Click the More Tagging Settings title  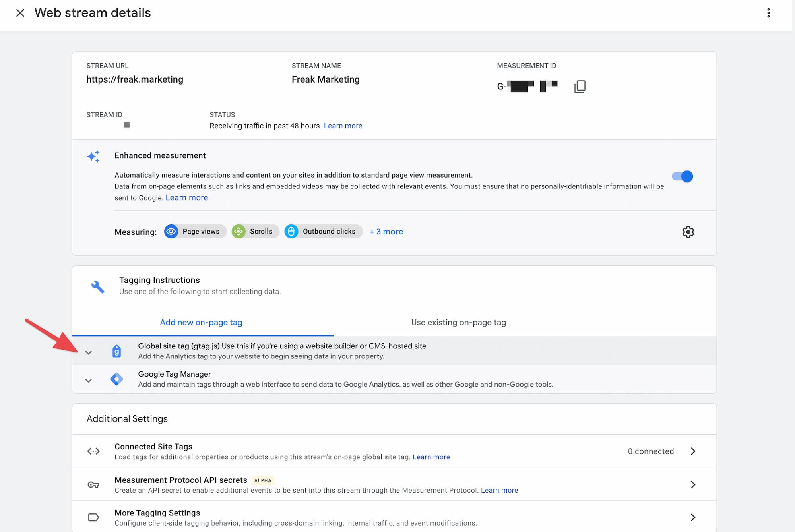click(x=157, y=513)
